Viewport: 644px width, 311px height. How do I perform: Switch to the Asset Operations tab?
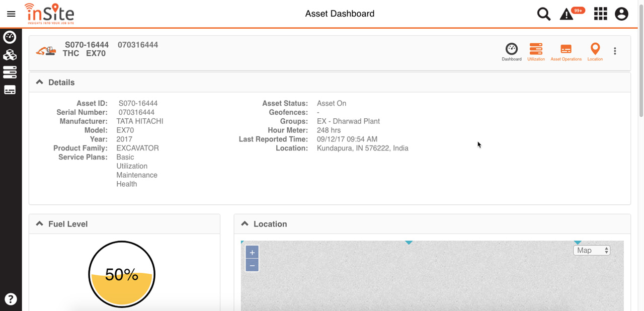(x=566, y=52)
